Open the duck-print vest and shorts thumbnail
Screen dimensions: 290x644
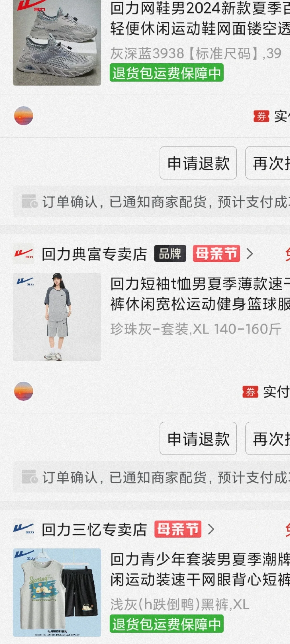(x=57, y=592)
